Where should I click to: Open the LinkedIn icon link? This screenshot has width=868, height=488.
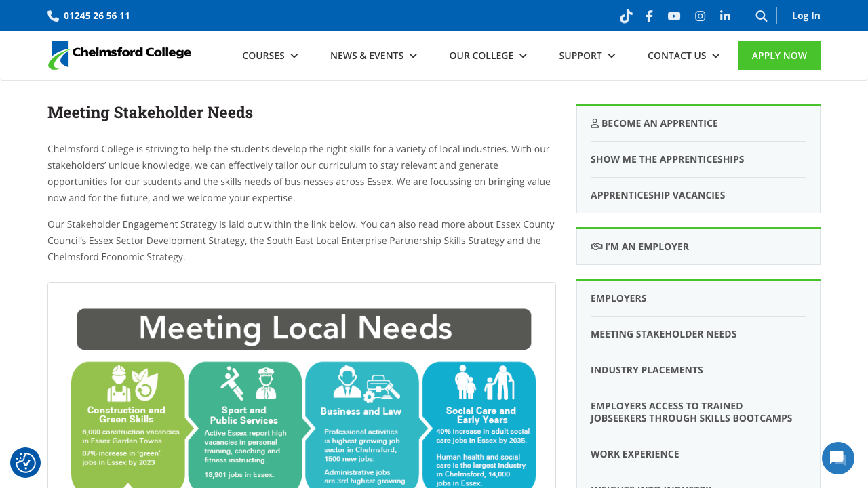click(725, 16)
